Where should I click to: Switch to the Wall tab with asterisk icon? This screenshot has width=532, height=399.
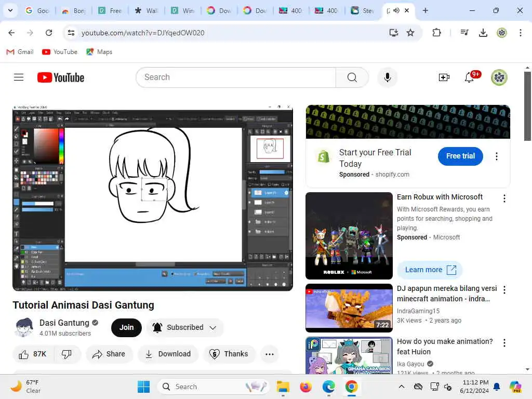pyautogui.click(x=146, y=10)
